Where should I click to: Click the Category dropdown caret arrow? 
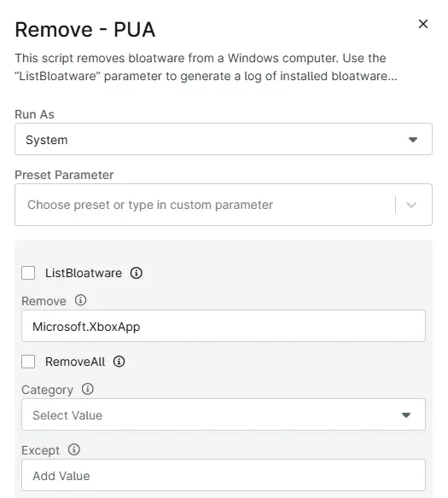pyautogui.click(x=406, y=415)
